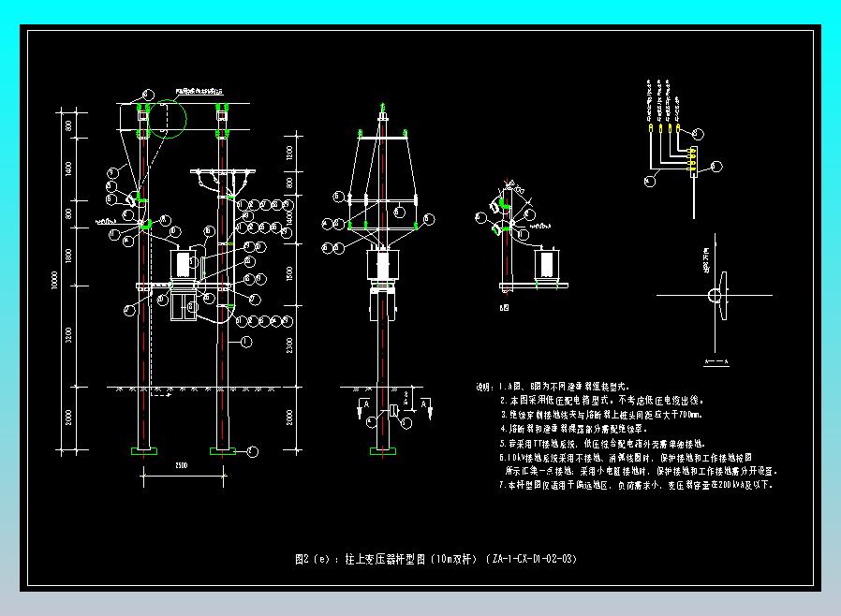The image size is (841, 616).
Task: Click the low-voltage crossarm bracket on the right pole
Action: click(x=223, y=172)
